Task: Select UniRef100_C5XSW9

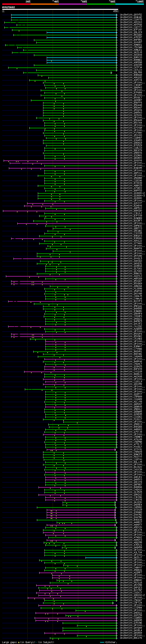Action: (131, 48)
